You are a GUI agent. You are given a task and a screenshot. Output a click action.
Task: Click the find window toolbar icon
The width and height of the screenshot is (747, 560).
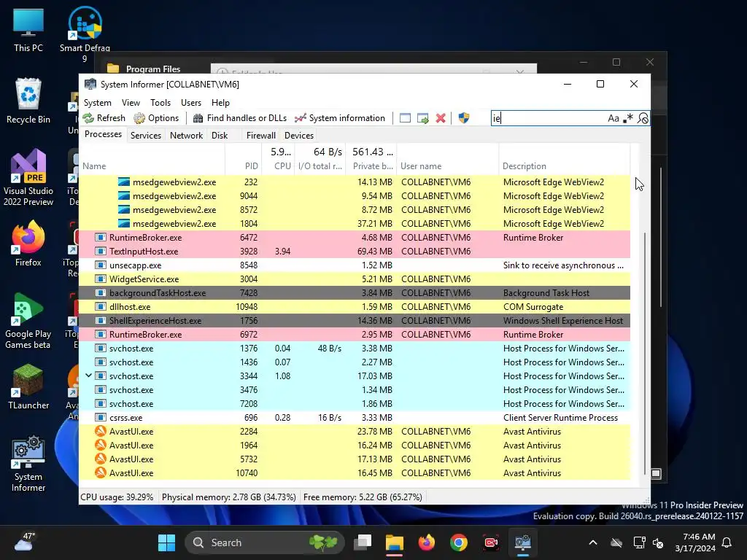coord(405,118)
